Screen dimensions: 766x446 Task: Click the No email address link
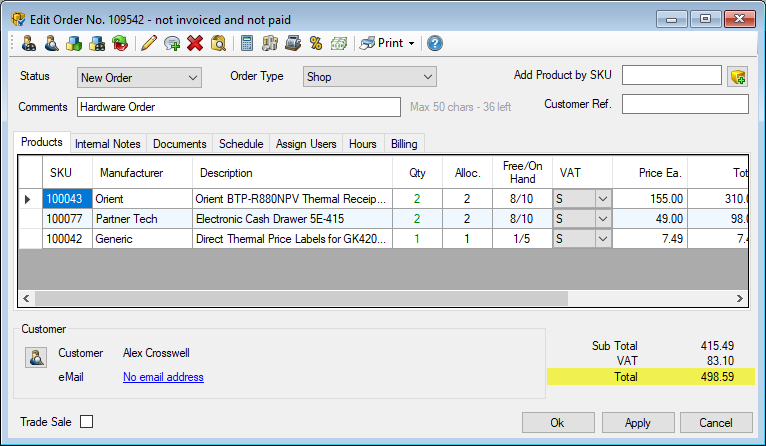(x=163, y=377)
